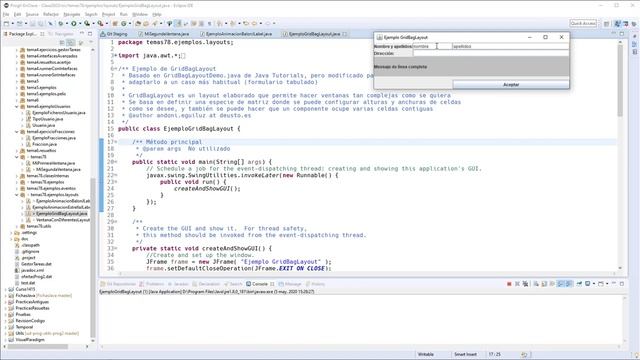This screenshot has height=360, width=640.
Task: Collapse the tema6.ejercicioFracciones package
Action: point(17,132)
